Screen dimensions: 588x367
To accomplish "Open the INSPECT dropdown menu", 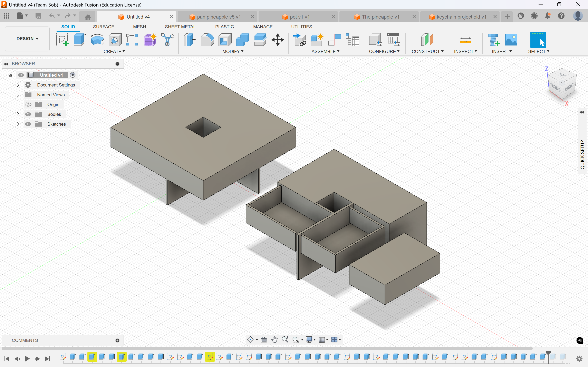I will (x=465, y=51).
